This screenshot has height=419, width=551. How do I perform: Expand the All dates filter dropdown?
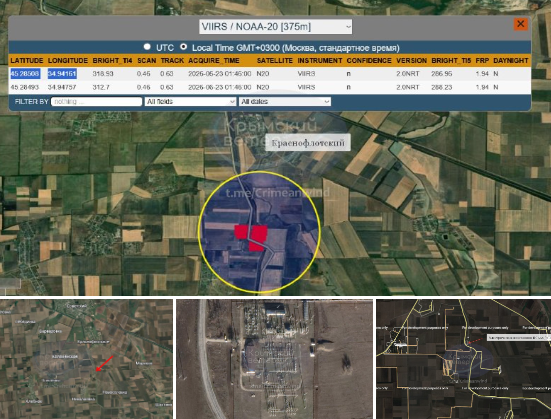tap(285, 102)
